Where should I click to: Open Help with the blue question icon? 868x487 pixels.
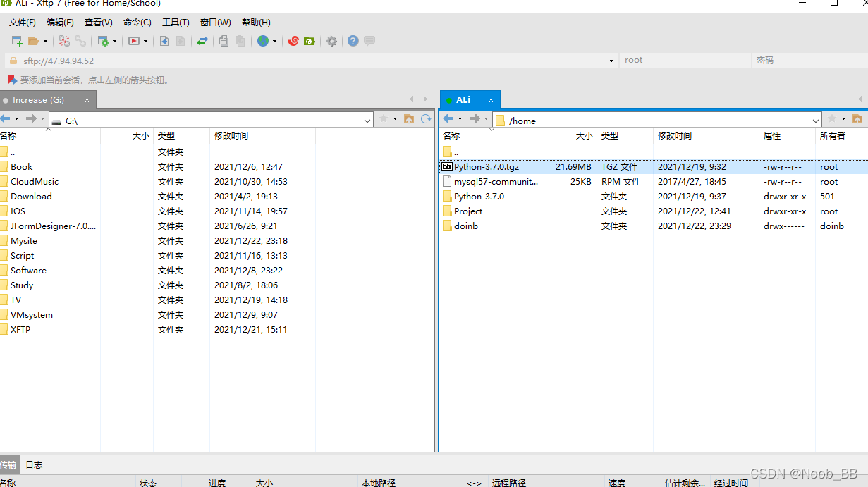point(353,41)
